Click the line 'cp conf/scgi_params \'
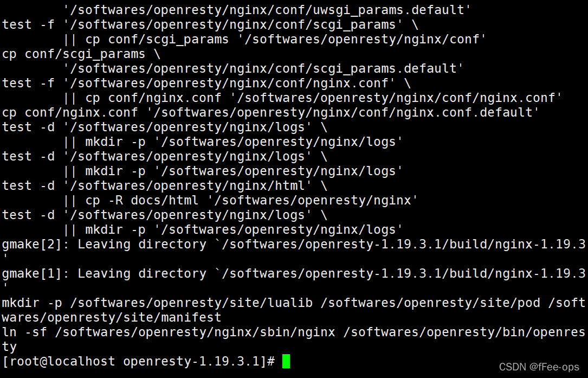Screen dimensions: 588x378 [x=81, y=54]
